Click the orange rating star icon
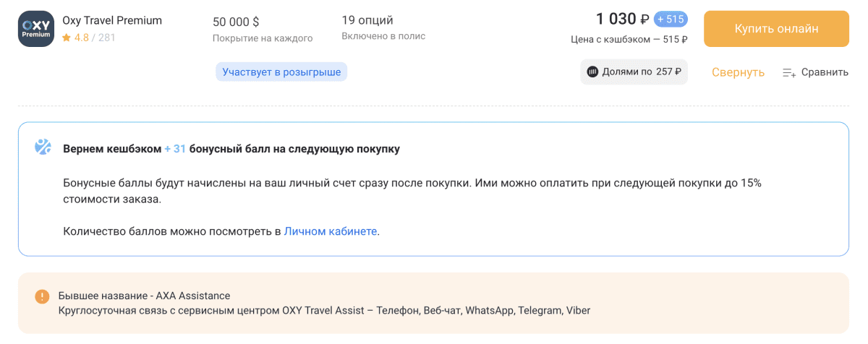This screenshot has width=868, height=344. point(67,38)
